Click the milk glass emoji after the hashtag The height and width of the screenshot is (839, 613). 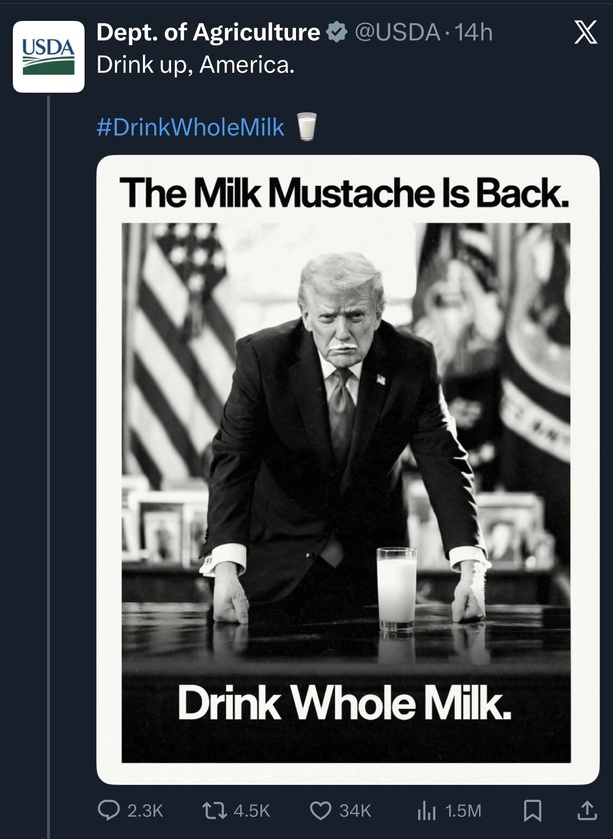[306, 127]
